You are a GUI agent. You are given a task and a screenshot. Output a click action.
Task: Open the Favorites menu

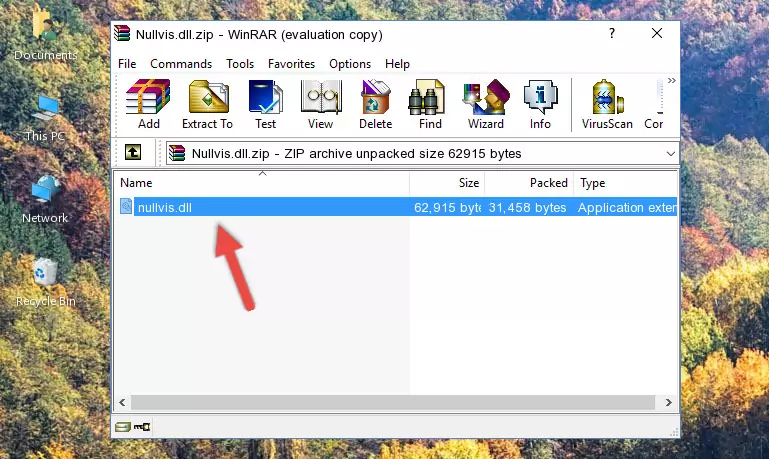[291, 64]
